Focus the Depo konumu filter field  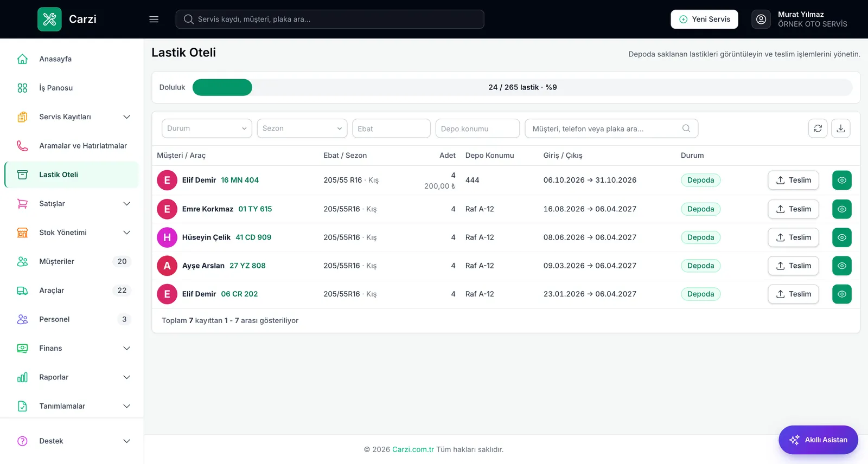tap(477, 128)
